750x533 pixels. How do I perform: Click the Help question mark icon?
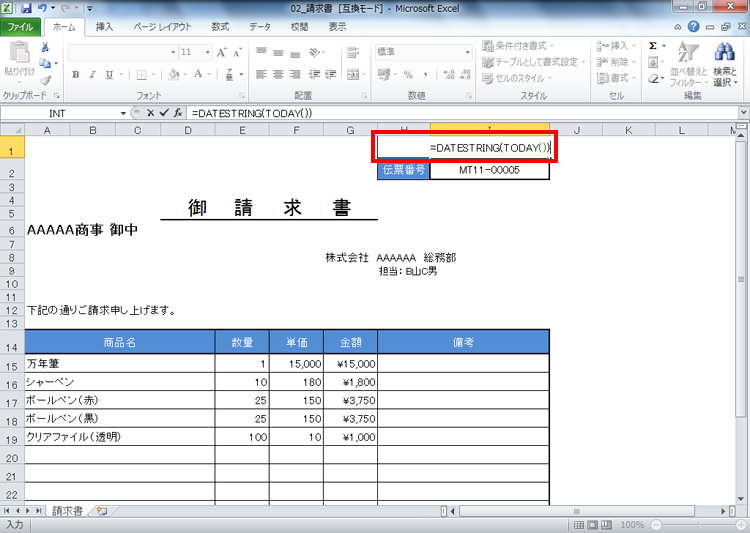[693, 27]
